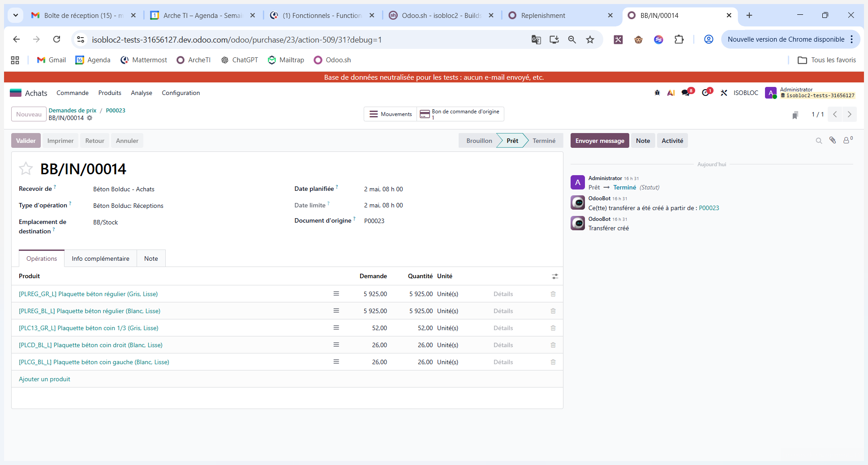
Task: Click the Valider button
Action: pyautogui.click(x=26, y=141)
